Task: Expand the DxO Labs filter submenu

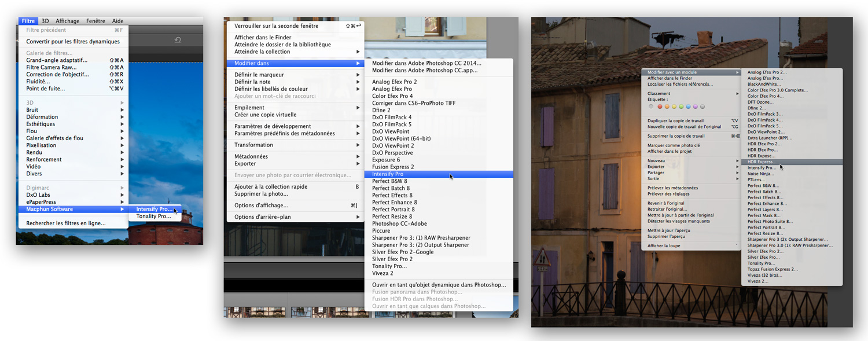Action: tap(73, 195)
